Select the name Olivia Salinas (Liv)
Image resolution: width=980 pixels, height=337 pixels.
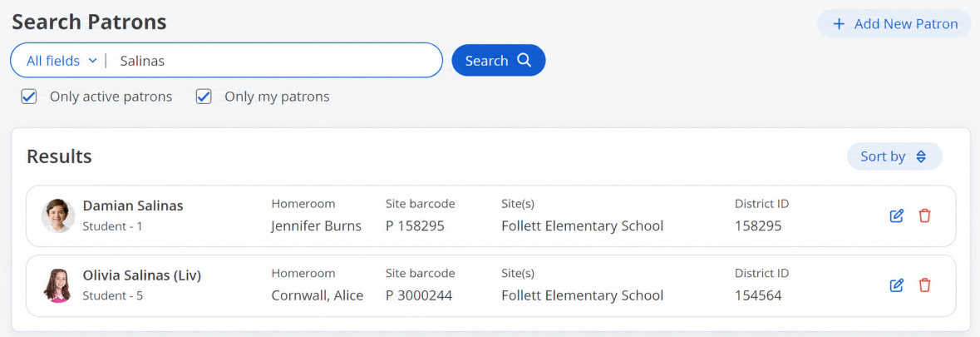pyautogui.click(x=142, y=275)
